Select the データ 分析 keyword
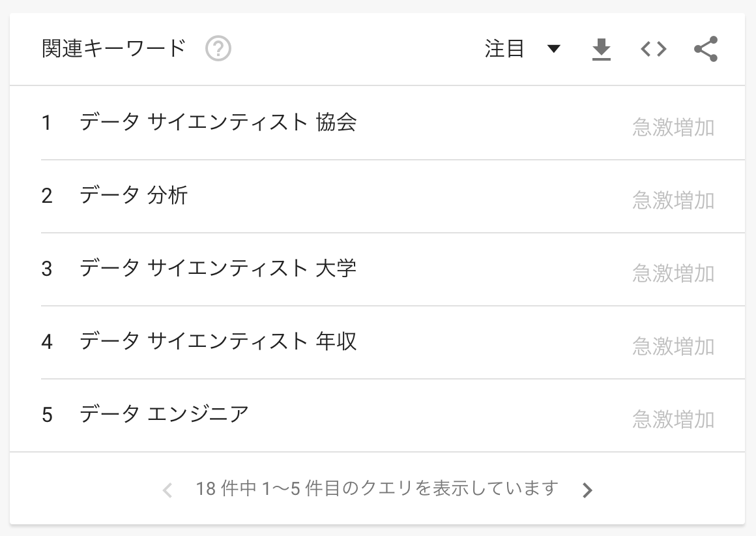The height and width of the screenshot is (536, 756). [134, 195]
